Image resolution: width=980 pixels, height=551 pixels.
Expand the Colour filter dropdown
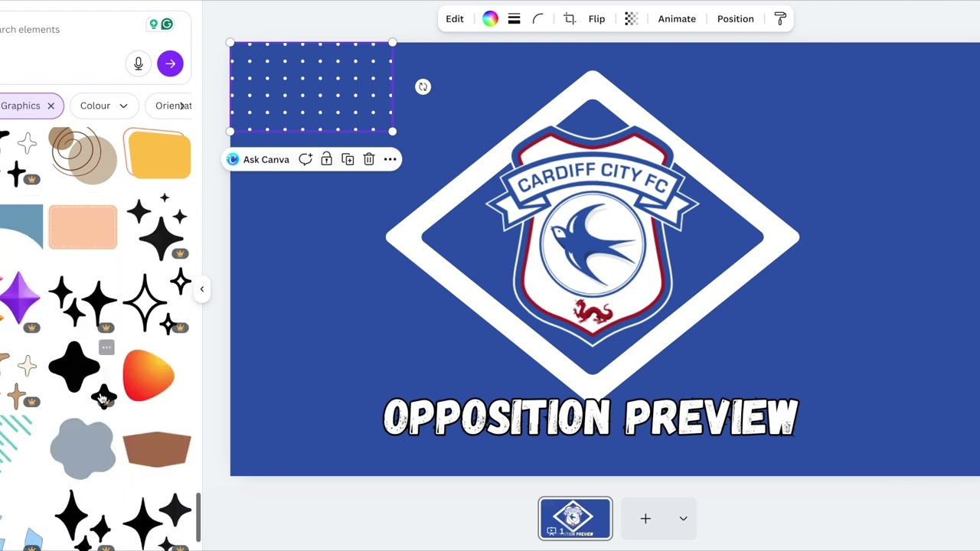coord(104,106)
